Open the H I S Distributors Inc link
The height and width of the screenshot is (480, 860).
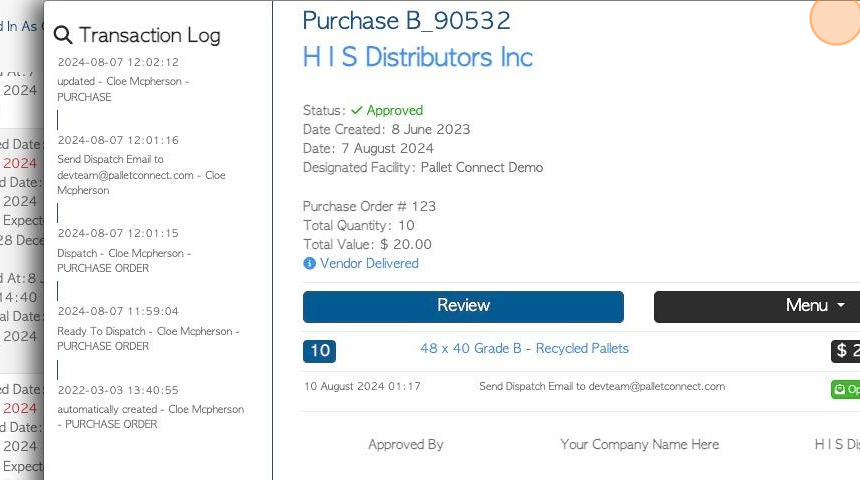point(417,57)
